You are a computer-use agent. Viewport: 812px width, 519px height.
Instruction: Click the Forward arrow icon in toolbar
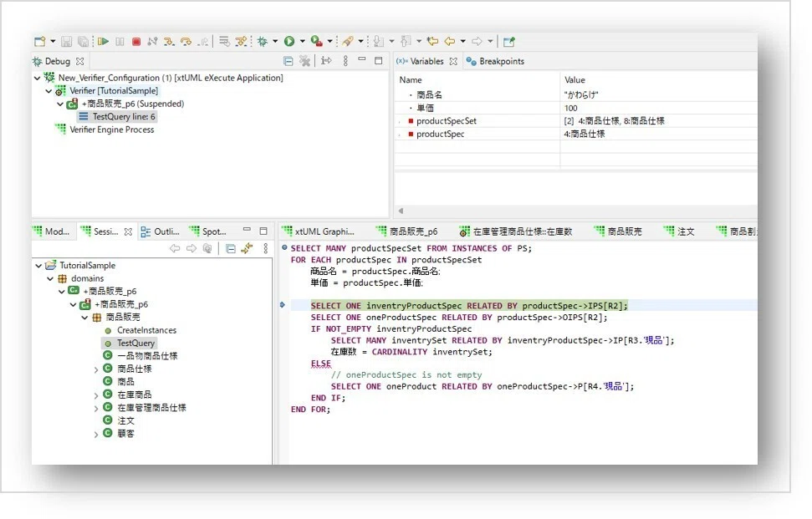click(x=477, y=42)
